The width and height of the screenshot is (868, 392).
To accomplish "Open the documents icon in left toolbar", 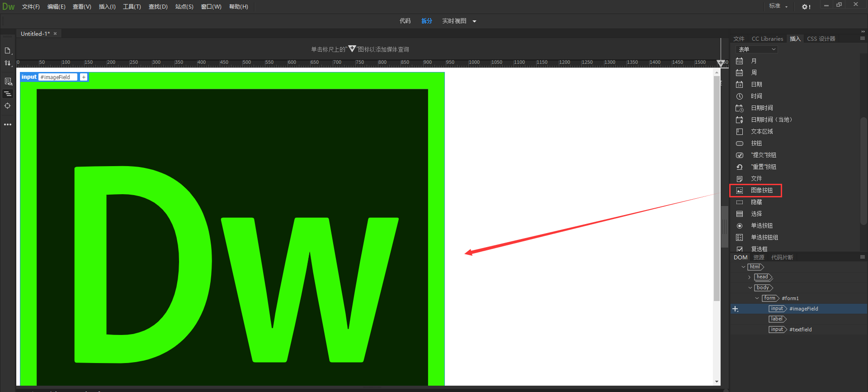I will coord(8,51).
